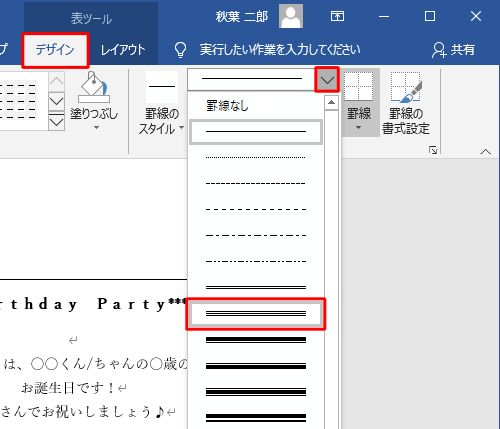Click the 表ツール contextual tab header
The image size is (500, 429).
pos(91,18)
